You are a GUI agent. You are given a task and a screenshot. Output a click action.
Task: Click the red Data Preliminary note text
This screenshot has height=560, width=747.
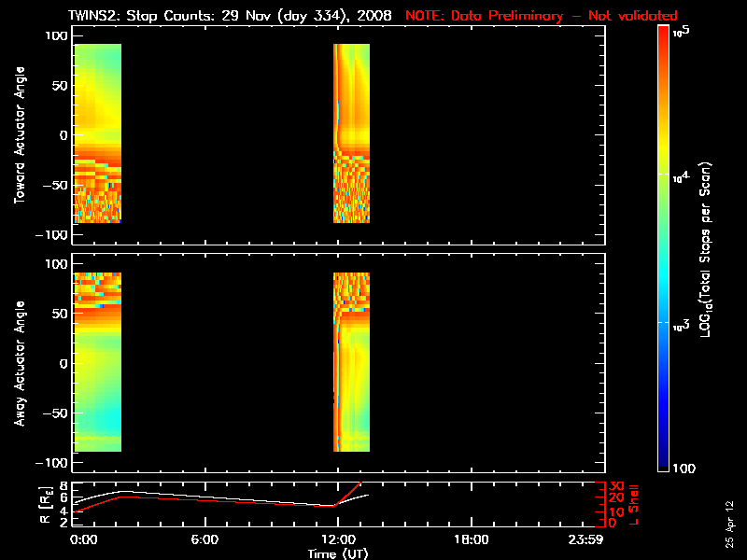tap(542, 16)
